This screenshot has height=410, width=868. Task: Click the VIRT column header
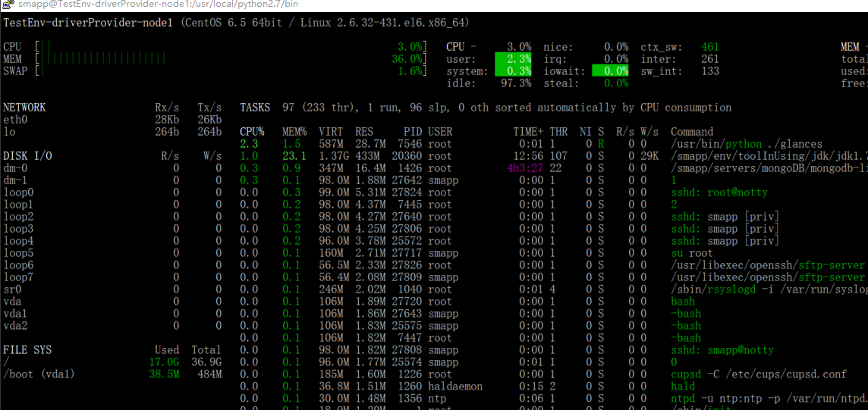tap(331, 132)
